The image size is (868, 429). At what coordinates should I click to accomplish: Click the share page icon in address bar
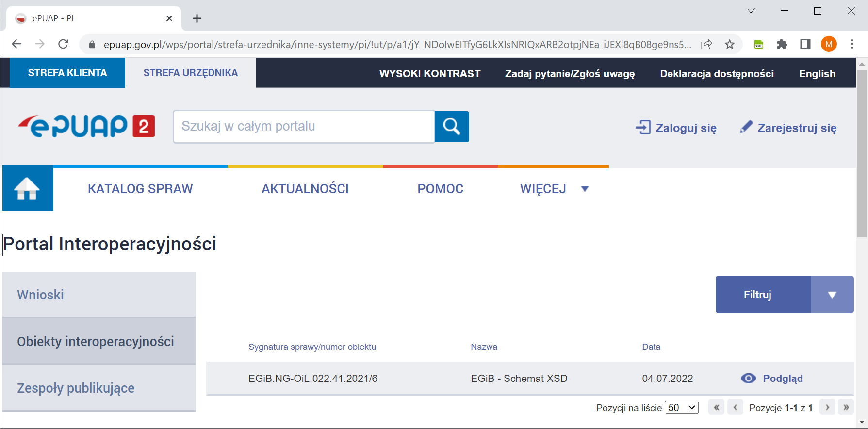706,45
